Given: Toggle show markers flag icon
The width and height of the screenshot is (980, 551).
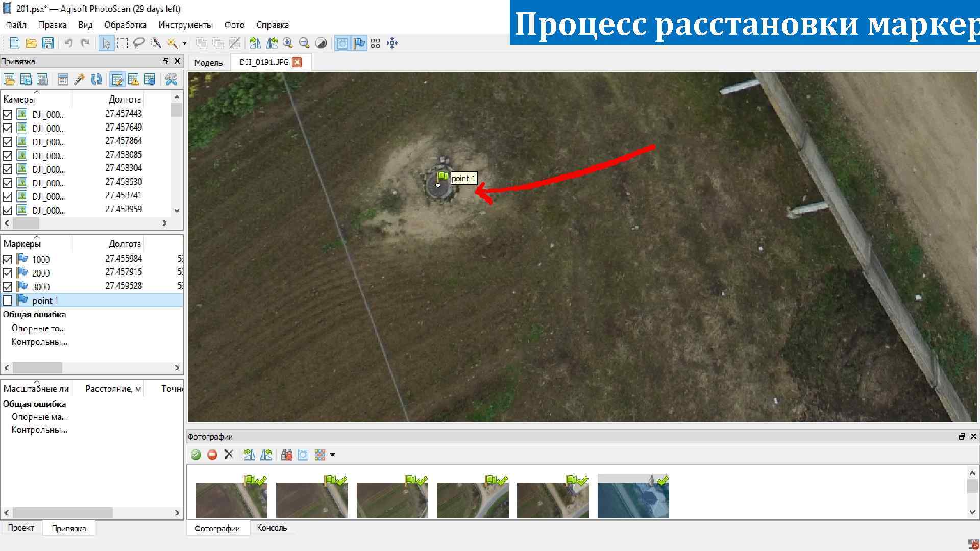Looking at the screenshot, I should [x=359, y=43].
